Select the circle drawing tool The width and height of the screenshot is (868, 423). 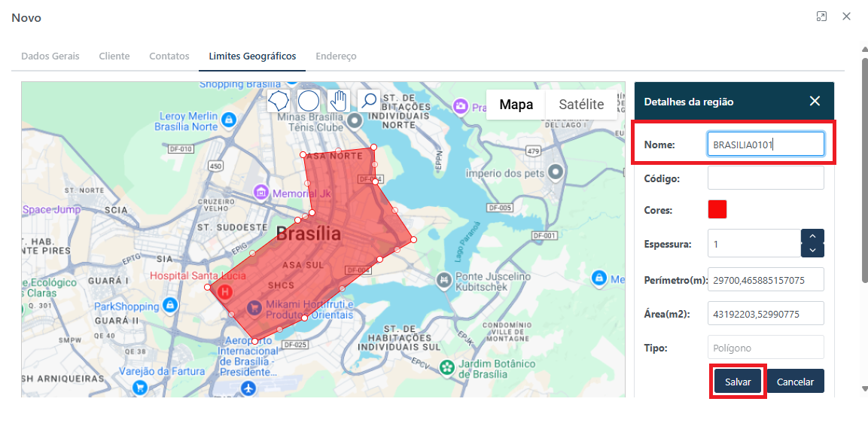(x=309, y=101)
